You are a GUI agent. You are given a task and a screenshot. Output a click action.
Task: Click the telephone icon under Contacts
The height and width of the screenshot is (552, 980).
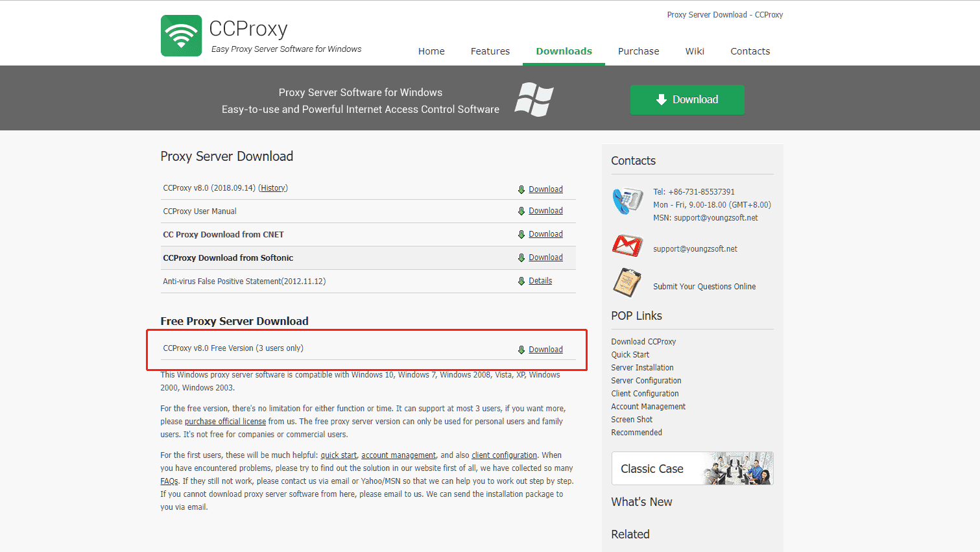(x=627, y=200)
